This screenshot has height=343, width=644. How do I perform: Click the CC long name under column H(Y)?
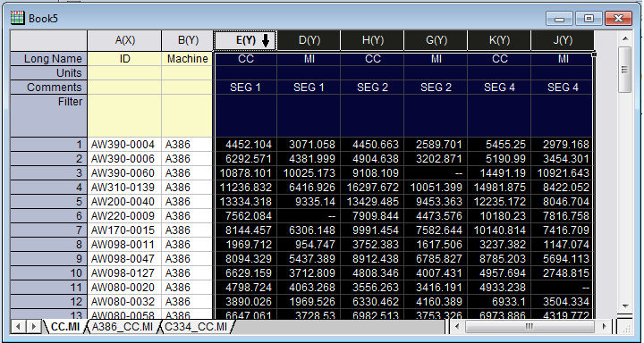(x=372, y=59)
